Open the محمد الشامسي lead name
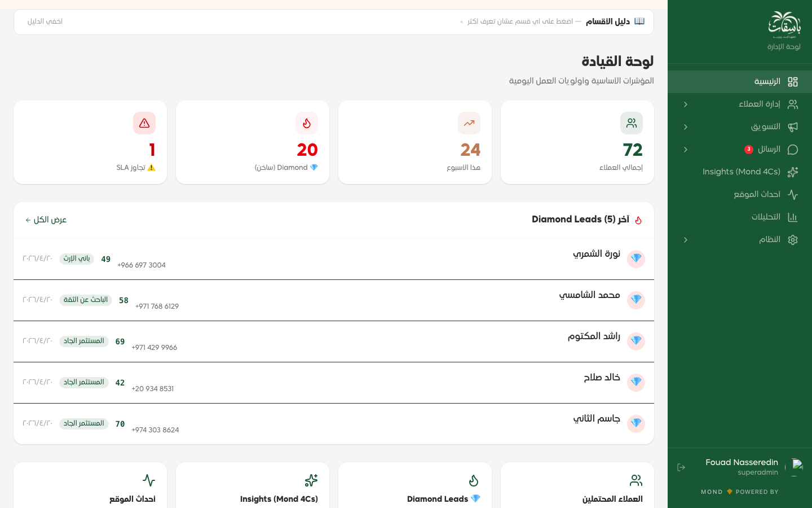 (x=590, y=295)
